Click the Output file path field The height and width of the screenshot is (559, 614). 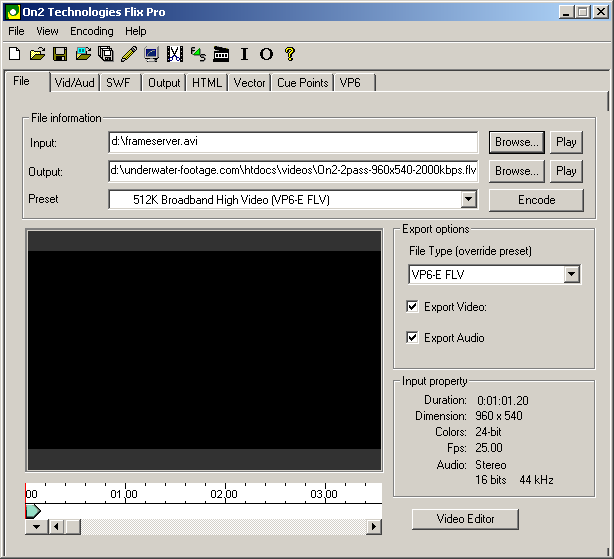coord(293,171)
